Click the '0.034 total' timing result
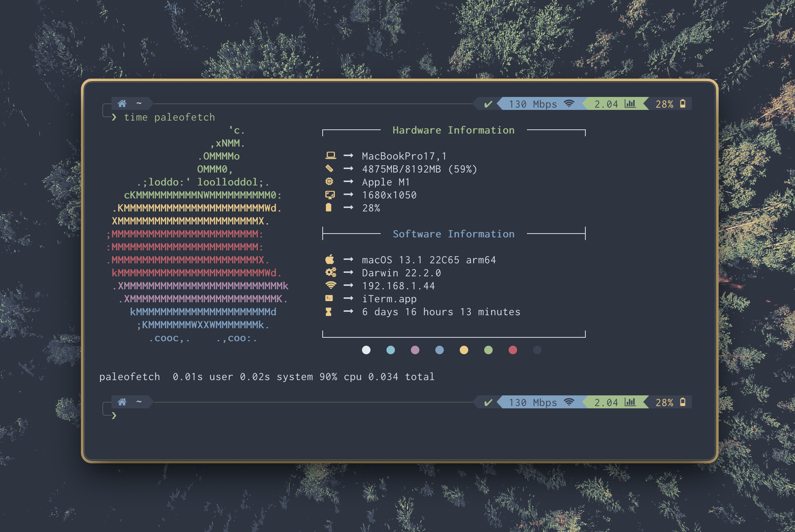This screenshot has width=795, height=532. [401, 377]
